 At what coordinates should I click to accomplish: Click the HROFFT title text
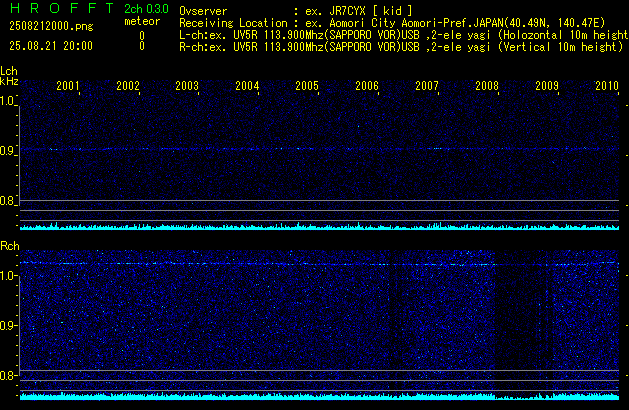[62, 8]
